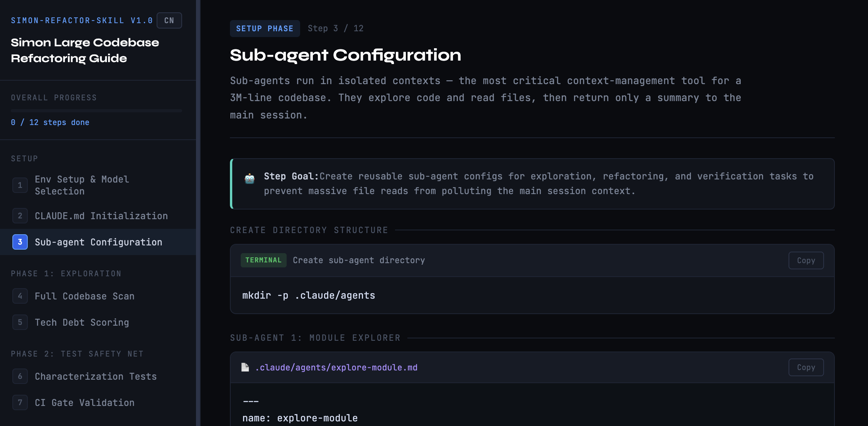The width and height of the screenshot is (868, 426).
Task: Click step number 5 badge for Tech Debt
Action: tap(20, 322)
